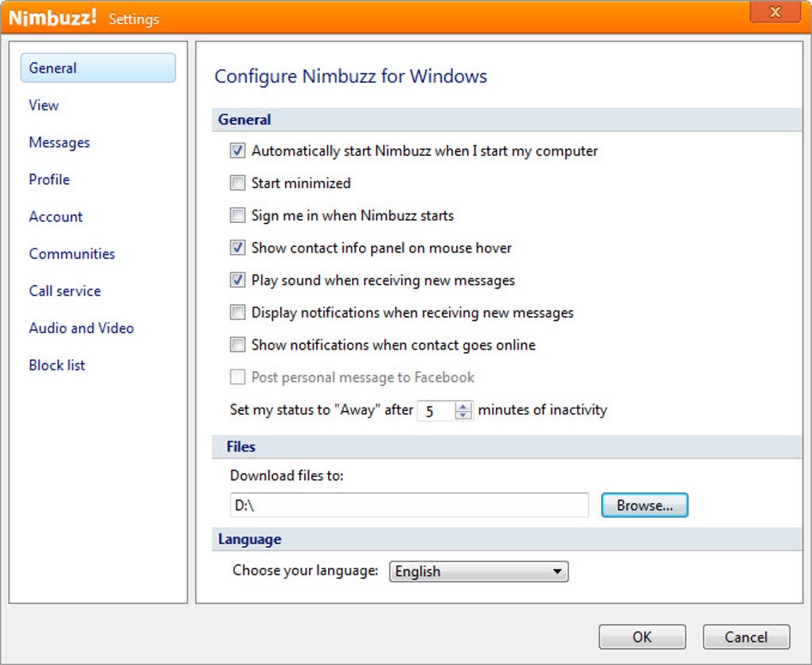Disable play sound for new messages
The height and width of the screenshot is (665, 812).
click(237, 280)
